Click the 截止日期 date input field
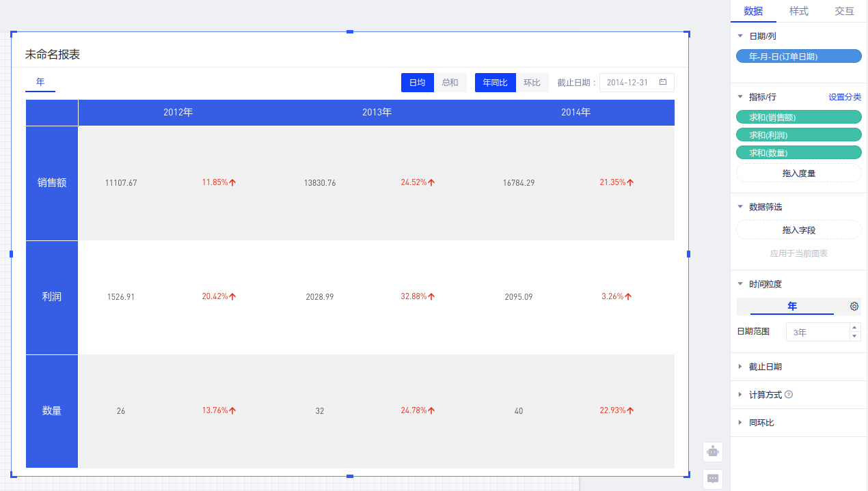The image size is (868, 491). tap(629, 83)
